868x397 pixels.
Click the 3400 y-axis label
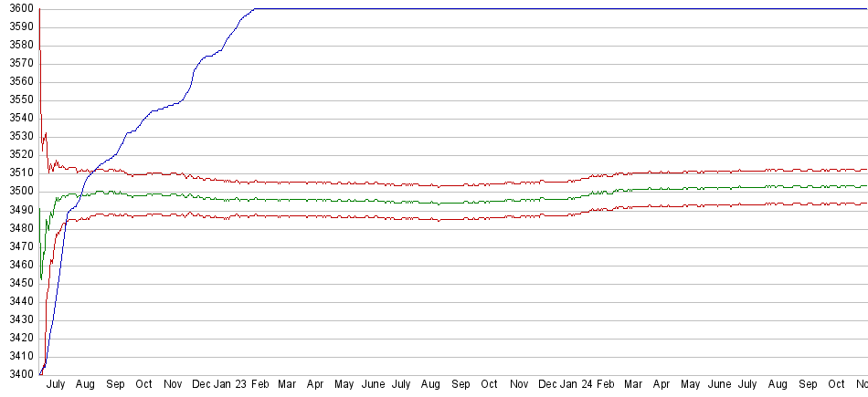pos(17,373)
